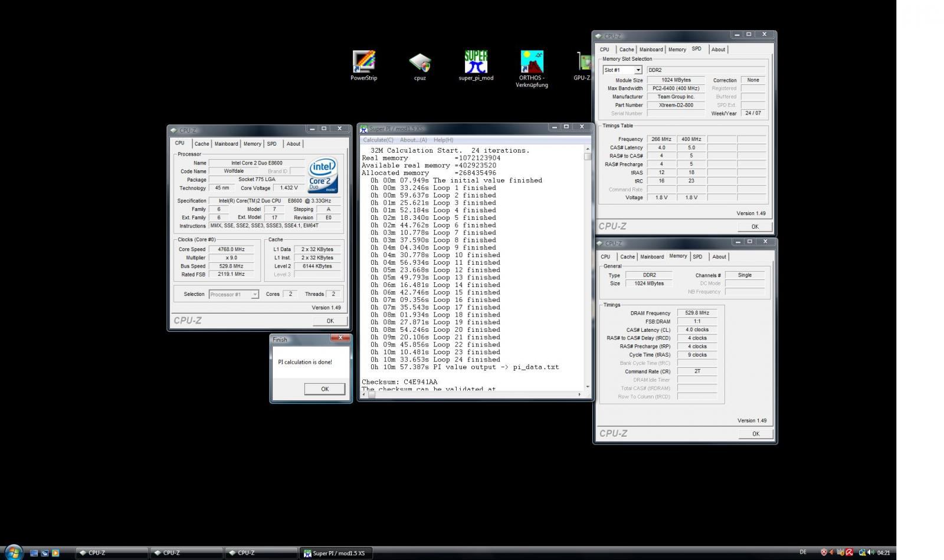Click the DE language indicator
Screen dimensions: 944x560
click(803, 552)
